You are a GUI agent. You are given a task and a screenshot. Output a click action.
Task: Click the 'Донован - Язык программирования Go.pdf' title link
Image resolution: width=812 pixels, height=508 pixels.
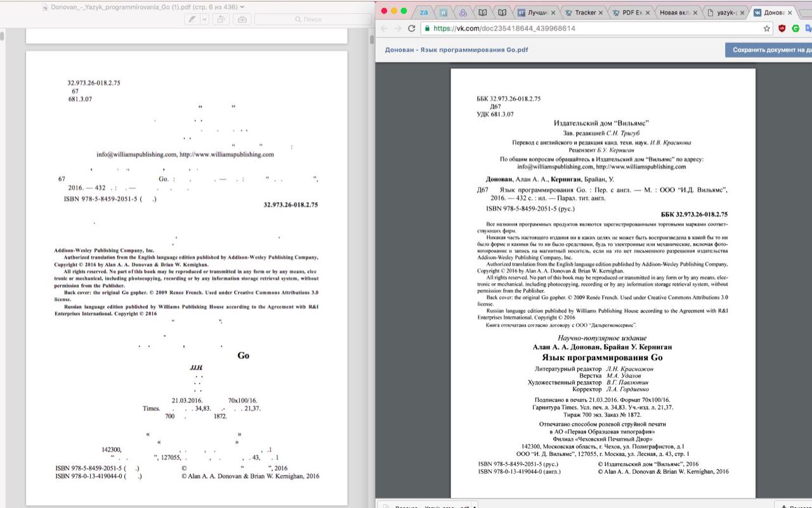457,50
